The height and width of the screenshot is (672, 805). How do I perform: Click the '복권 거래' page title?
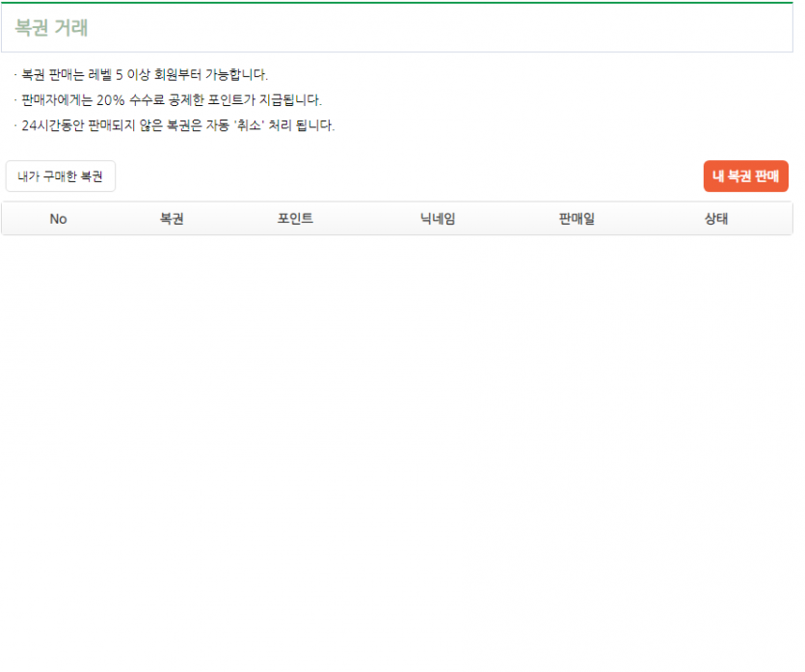tap(52, 28)
